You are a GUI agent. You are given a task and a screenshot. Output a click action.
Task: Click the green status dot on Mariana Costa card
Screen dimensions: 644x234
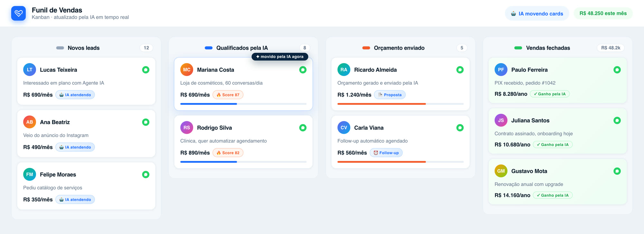(x=303, y=70)
